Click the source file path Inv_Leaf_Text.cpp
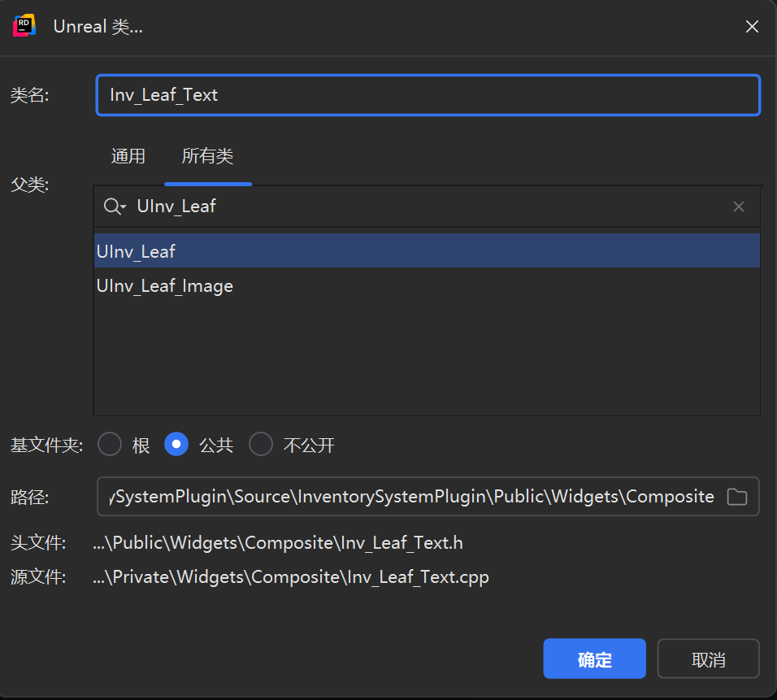 pyautogui.click(x=291, y=577)
